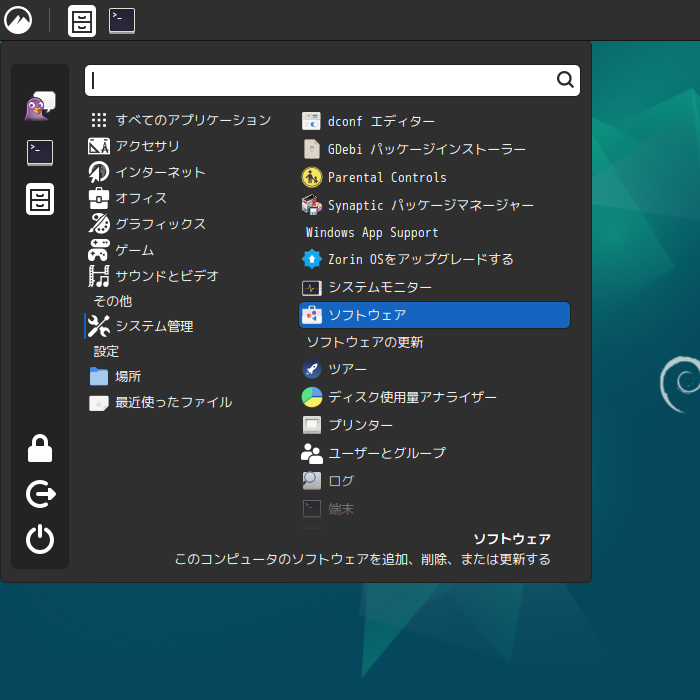The height and width of the screenshot is (700, 700).
Task: Launch terminal from the top panel
Action: coord(122,21)
